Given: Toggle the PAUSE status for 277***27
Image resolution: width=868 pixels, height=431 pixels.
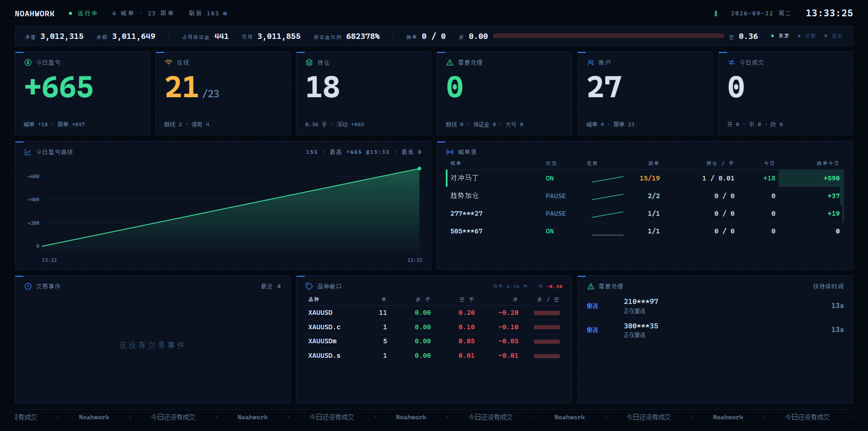Looking at the screenshot, I should click(x=556, y=213).
